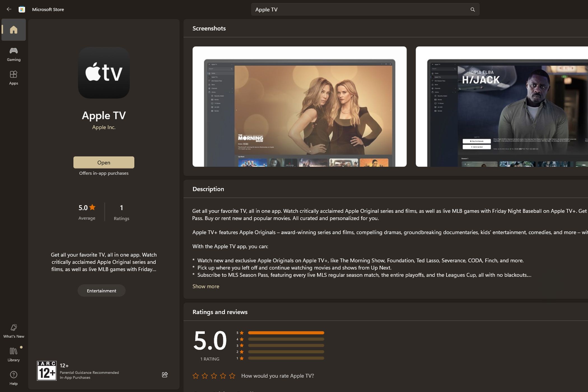The width and height of the screenshot is (588, 392).
Task: Click 'Parental Guidance Recommended' text
Action: (89, 372)
